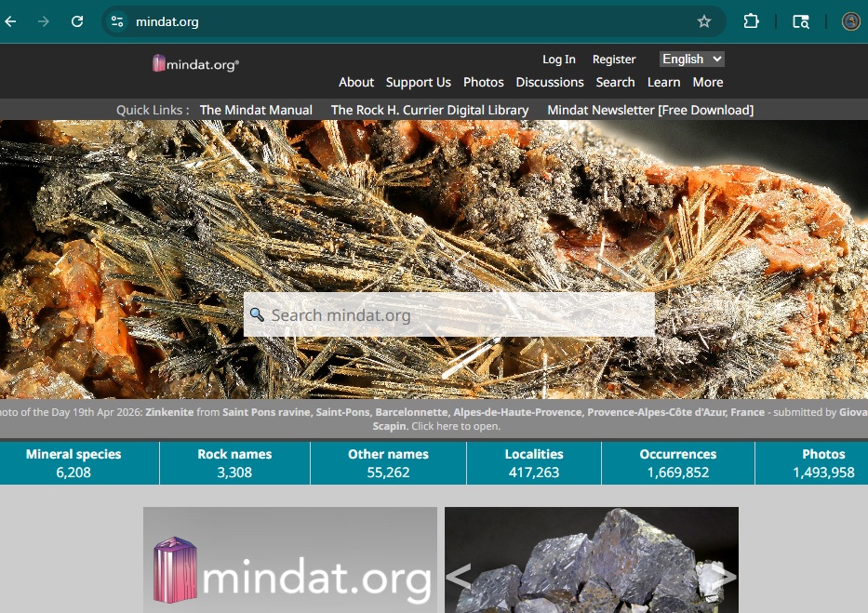Viewport: 868px width, 613px height.
Task: Click the back navigation arrow
Action: 12,20
